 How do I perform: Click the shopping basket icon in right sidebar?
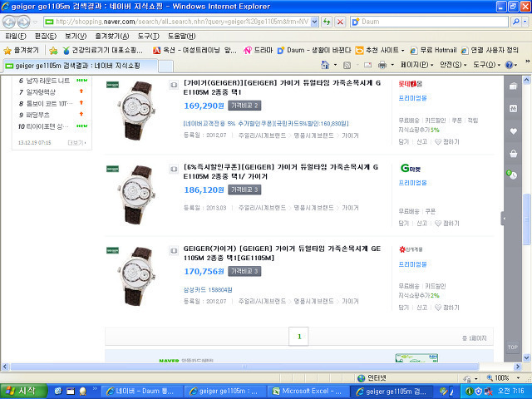click(514, 154)
